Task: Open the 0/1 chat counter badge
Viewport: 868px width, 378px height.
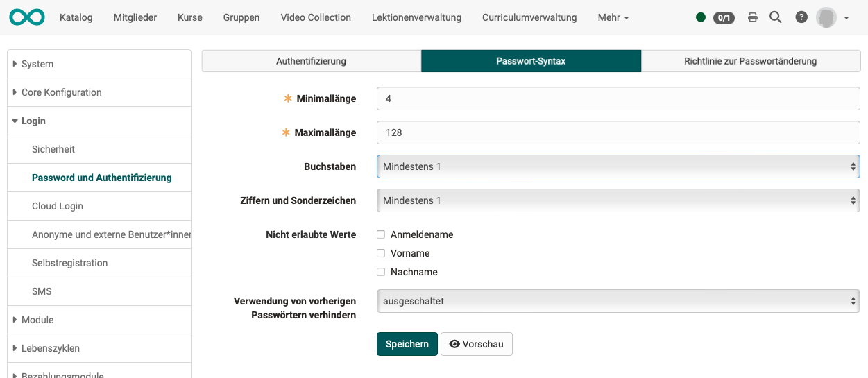Action: click(724, 17)
